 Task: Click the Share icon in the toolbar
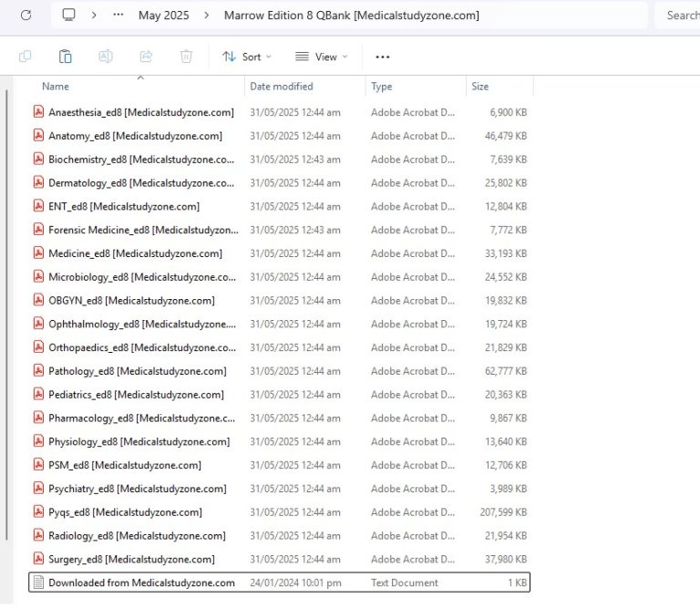[x=146, y=57]
